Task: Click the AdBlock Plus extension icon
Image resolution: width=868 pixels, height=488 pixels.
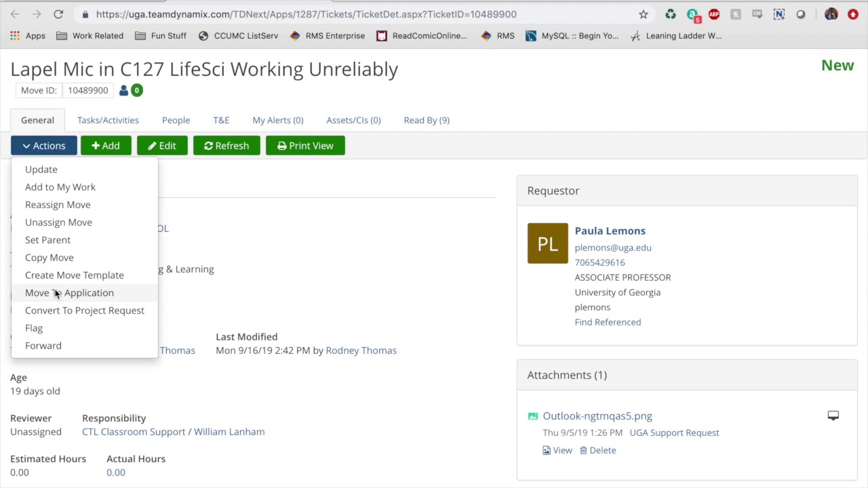Action: pos(713,14)
